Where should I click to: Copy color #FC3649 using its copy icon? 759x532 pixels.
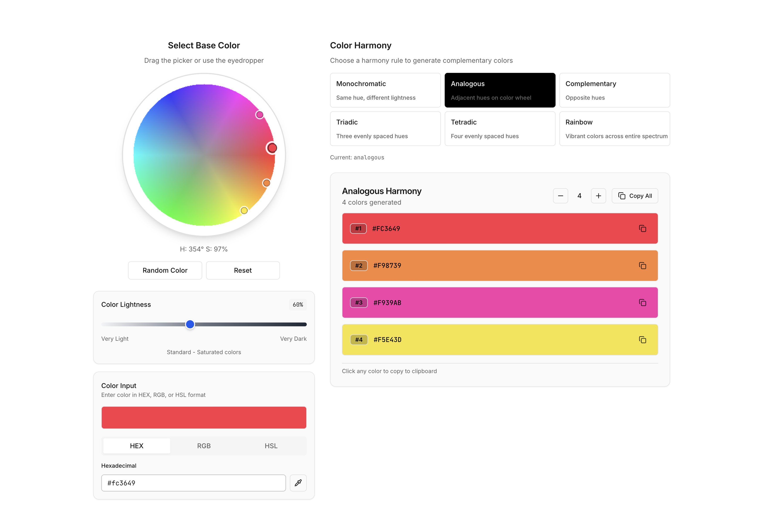coord(642,228)
